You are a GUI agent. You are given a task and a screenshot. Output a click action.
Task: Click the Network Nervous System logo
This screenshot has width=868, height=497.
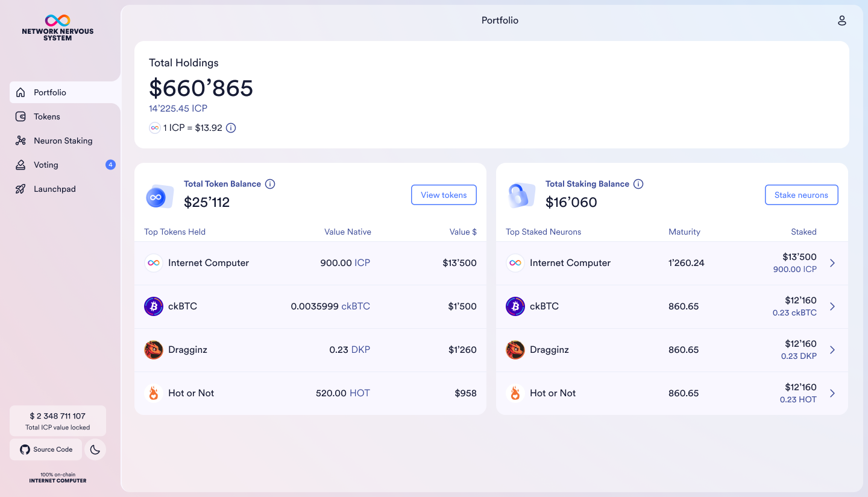pyautogui.click(x=58, y=28)
